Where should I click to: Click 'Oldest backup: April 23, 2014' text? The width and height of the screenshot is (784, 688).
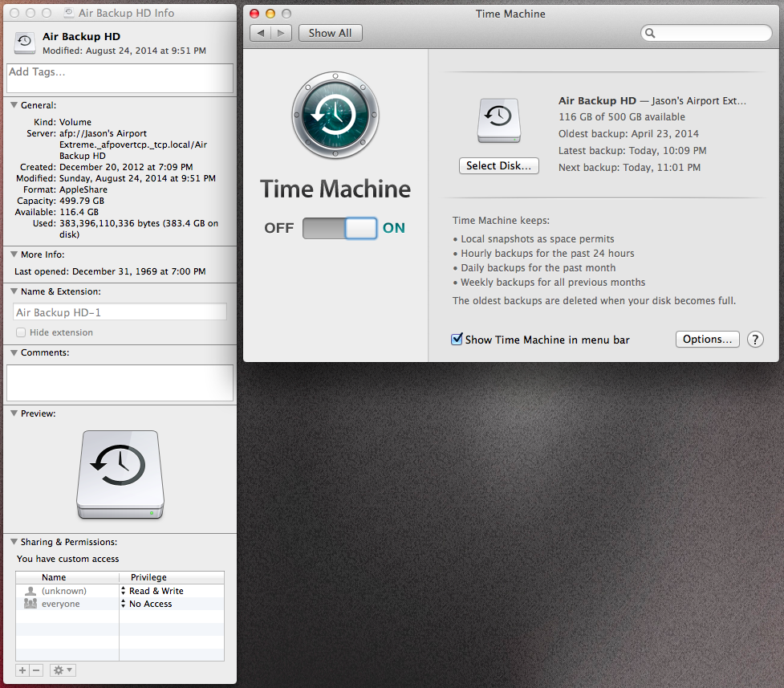tap(628, 133)
